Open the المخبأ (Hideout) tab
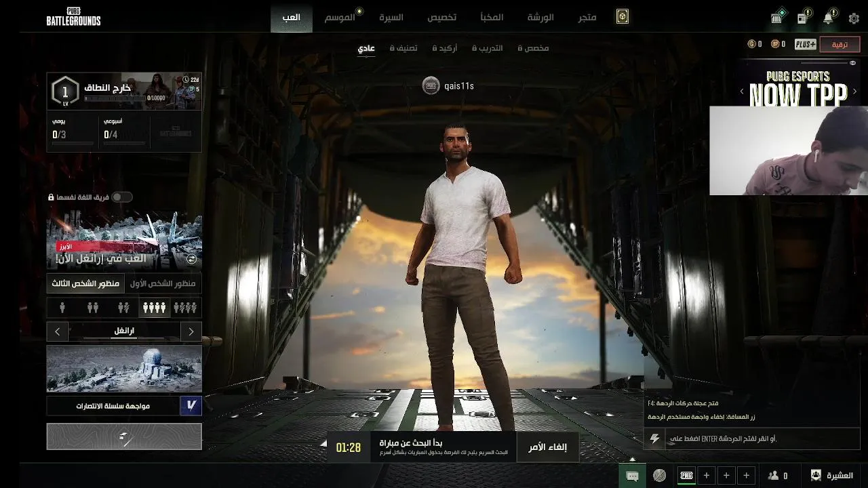 (x=492, y=17)
